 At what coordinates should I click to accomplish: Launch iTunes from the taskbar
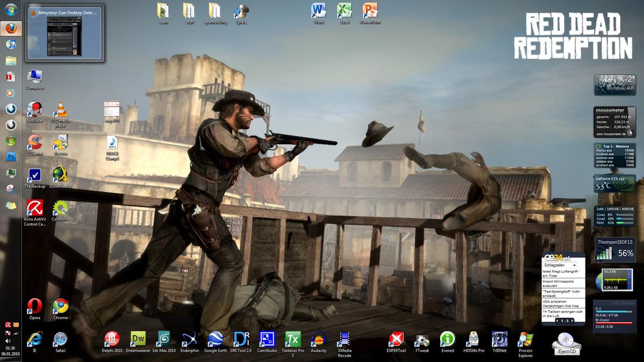point(11,44)
